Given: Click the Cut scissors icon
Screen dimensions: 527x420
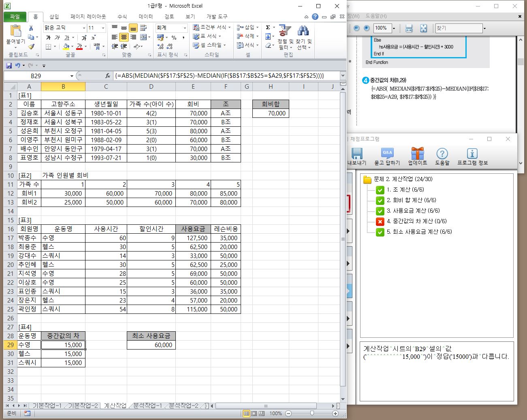Looking at the screenshot, I should 31,28.
